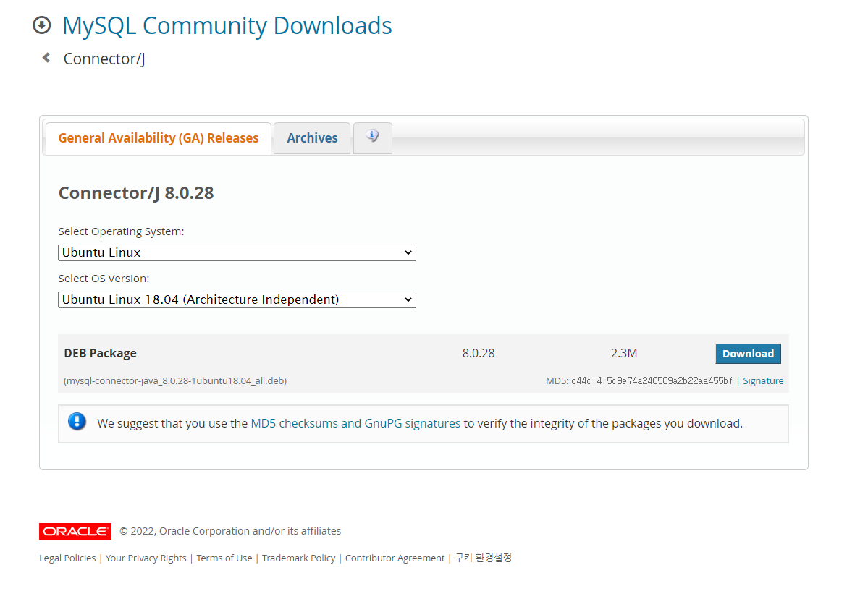Viewport: 868px width, 591px height.
Task: Open MySQL Community Downloads heading link
Action: coord(227,26)
